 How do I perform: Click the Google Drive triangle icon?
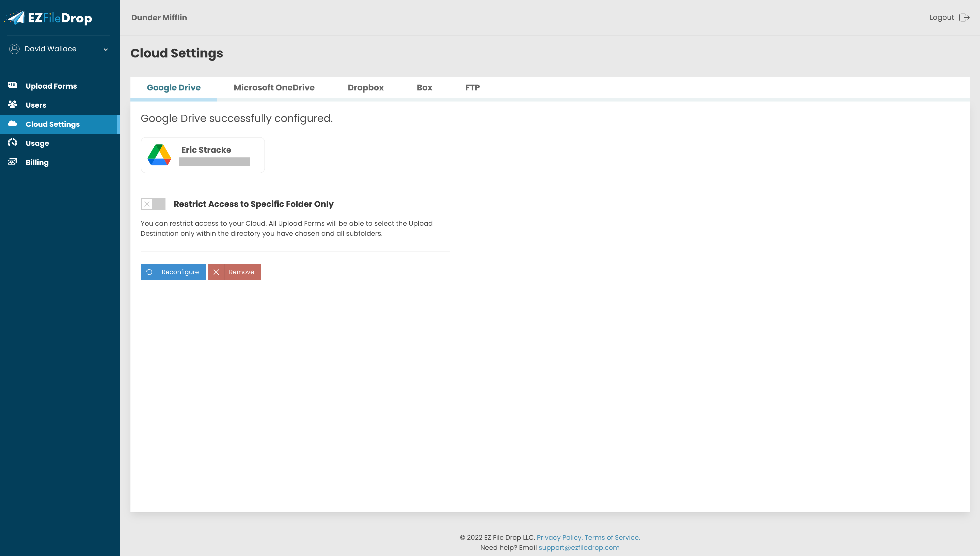159,155
